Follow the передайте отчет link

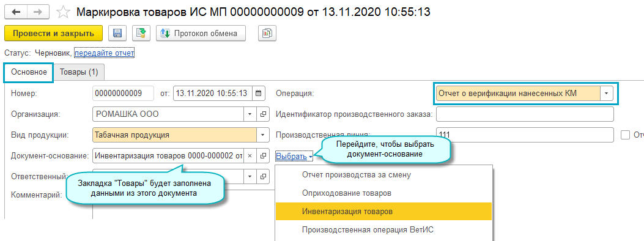pos(105,53)
